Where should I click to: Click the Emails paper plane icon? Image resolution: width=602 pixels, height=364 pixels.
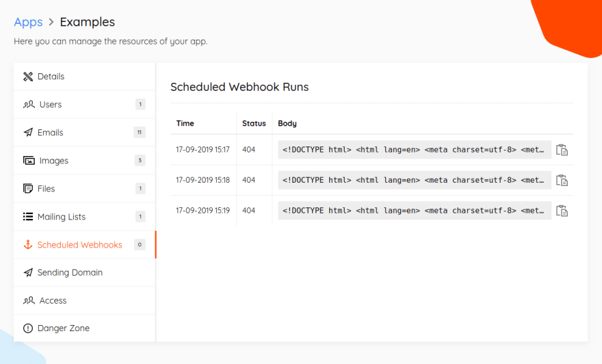pos(28,133)
